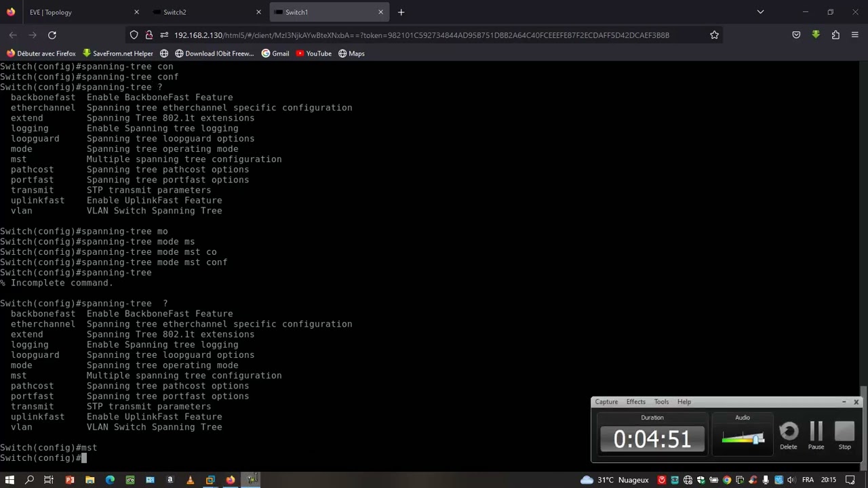Open Débuter avec Firefox bookmark
868x488 pixels.
click(41, 54)
